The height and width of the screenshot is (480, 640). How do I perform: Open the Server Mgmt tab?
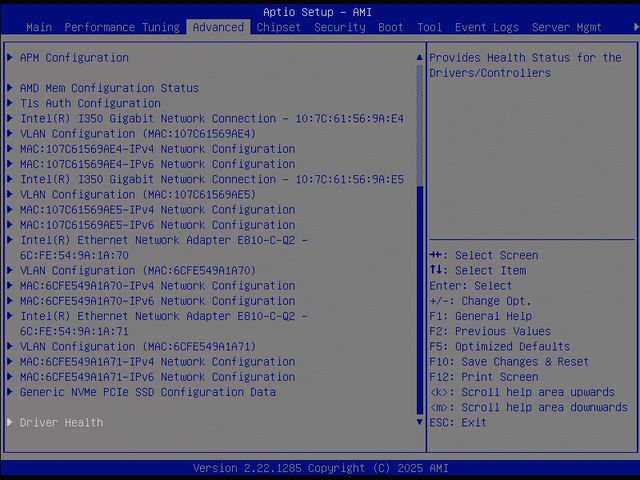(x=566, y=27)
